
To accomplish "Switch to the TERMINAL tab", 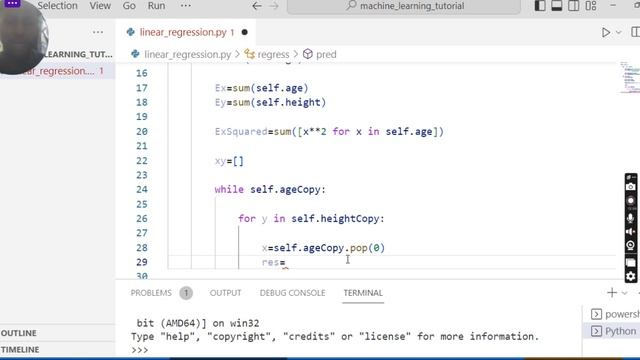I will coord(363,293).
